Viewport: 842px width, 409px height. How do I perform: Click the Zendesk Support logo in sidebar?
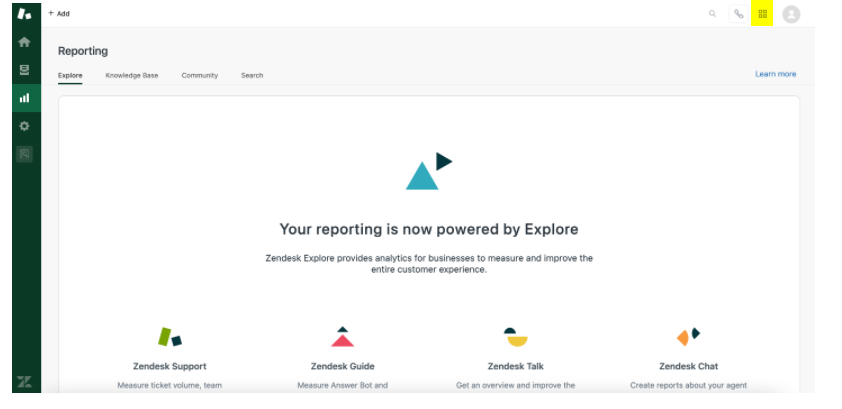click(x=25, y=14)
